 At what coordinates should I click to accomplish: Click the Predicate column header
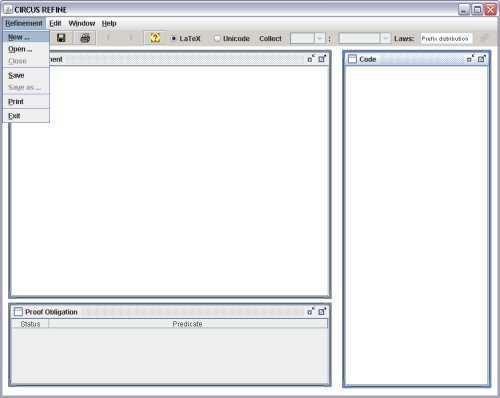[188, 324]
